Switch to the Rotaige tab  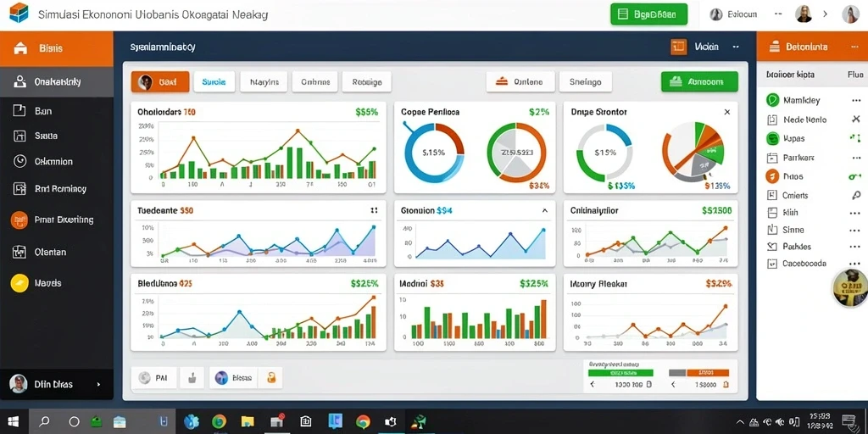tap(366, 82)
